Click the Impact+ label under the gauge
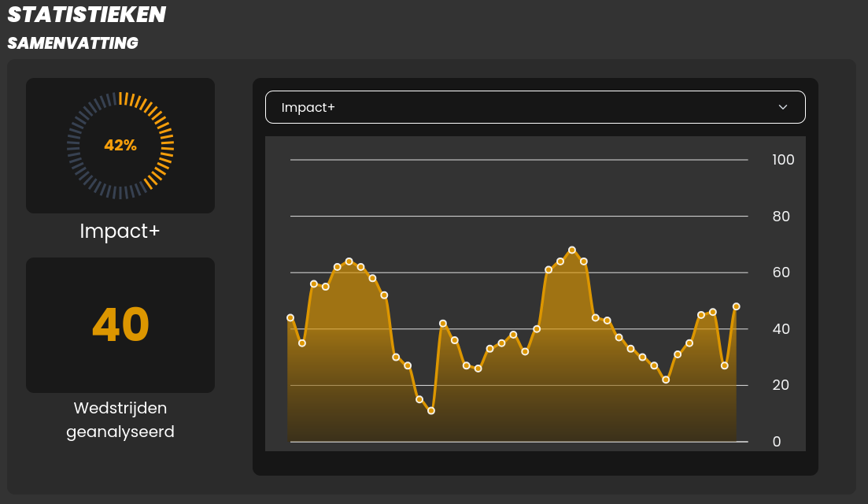Screen dimensions: 868x504 120,231
